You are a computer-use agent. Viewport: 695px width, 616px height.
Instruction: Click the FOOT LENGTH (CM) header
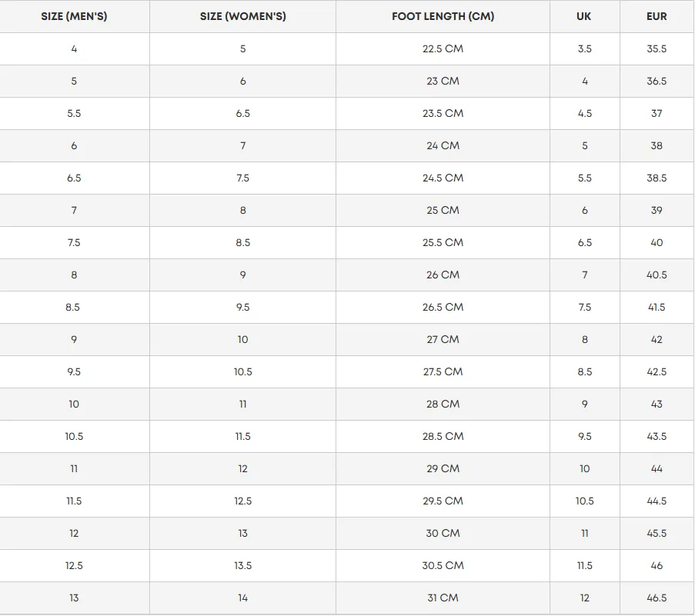tap(443, 16)
